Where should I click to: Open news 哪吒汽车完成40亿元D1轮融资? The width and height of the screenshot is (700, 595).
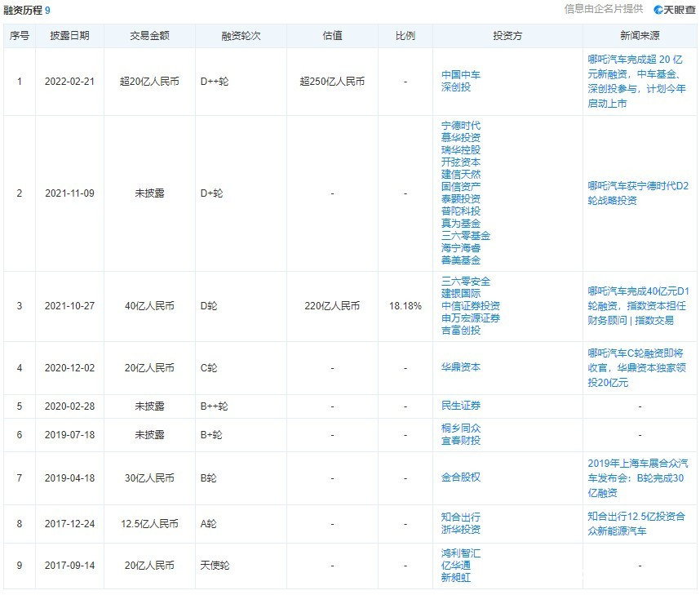pos(638,305)
